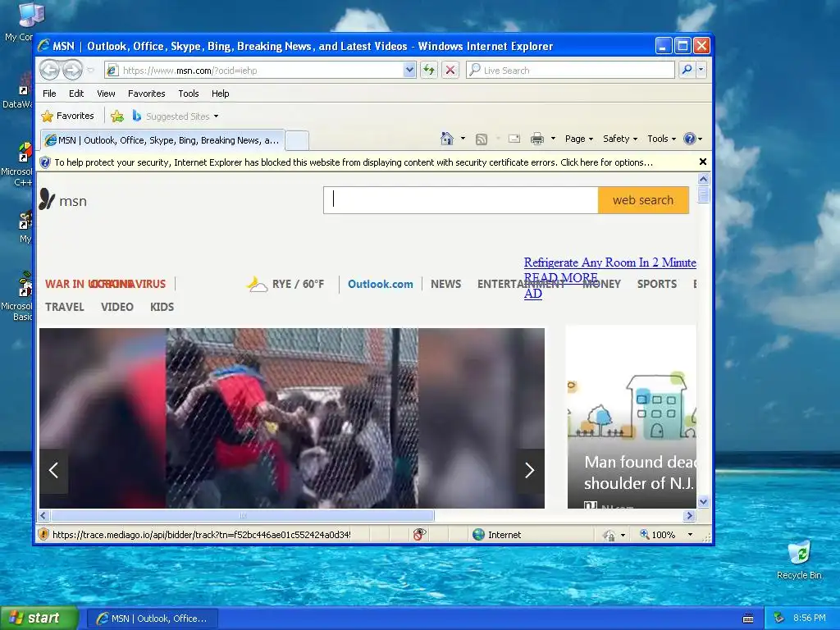Screen dimensions: 840x630
Task: Click the RSS feeds icon
Action: coord(482,139)
